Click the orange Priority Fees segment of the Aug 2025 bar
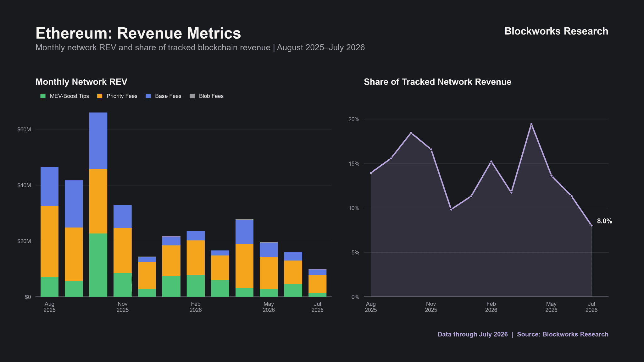This screenshot has height=362, width=644. pyautogui.click(x=49, y=241)
